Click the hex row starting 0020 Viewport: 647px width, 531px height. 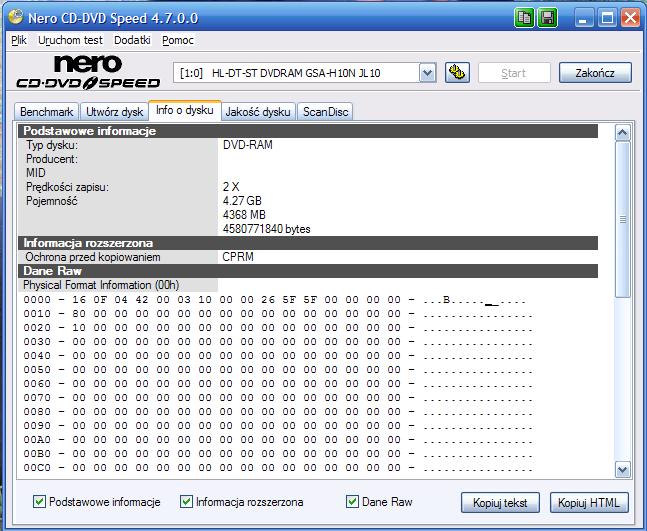click(x=278, y=328)
